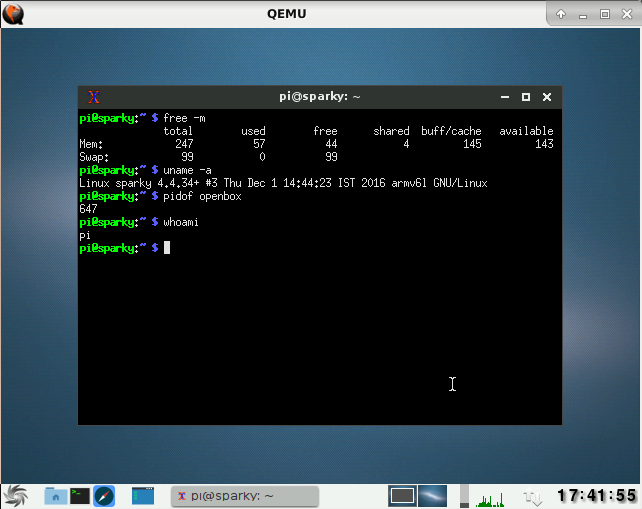Select the pi@sparky terminal taskbar button
642x509 pixels.
(x=244, y=496)
